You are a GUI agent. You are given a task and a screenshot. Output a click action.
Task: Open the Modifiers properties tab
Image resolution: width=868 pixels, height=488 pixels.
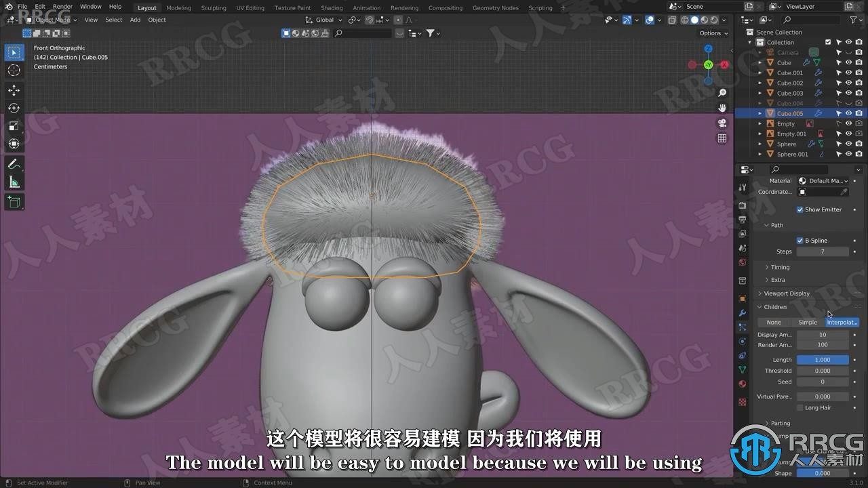coord(743,312)
